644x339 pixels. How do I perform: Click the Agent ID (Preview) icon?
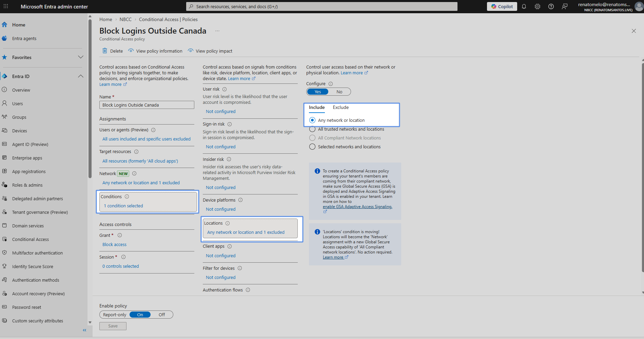4,144
